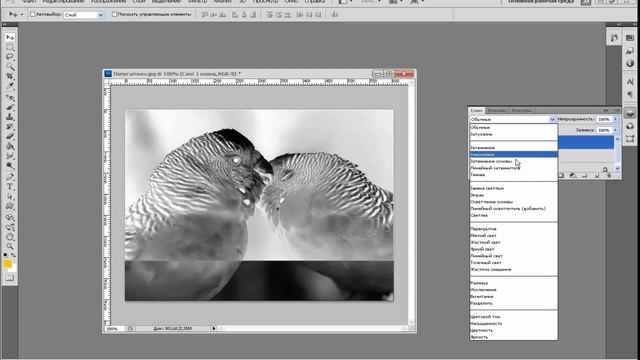Select the Path Selection tool
This screenshot has width=640, height=360.
10,197
